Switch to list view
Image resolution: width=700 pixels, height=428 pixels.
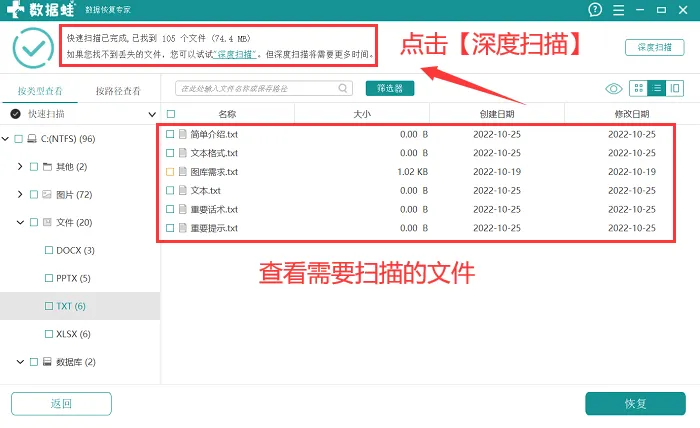(x=656, y=88)
